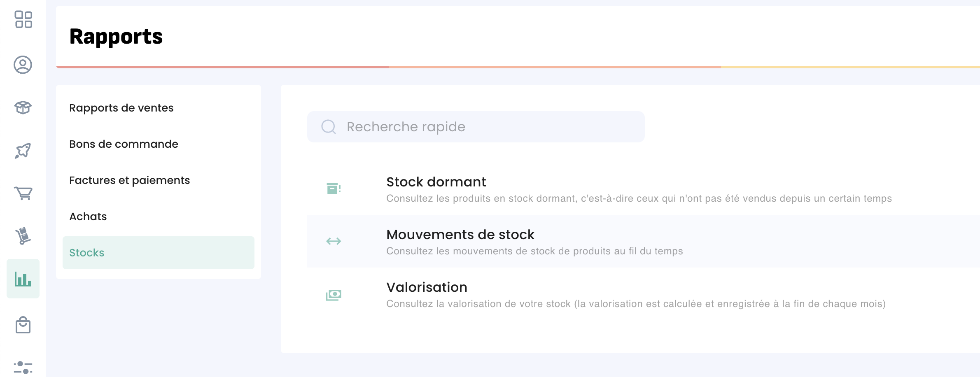Open the Mouvements de stock report
This screenshot has width=980, height=377.
coord(460,235)
